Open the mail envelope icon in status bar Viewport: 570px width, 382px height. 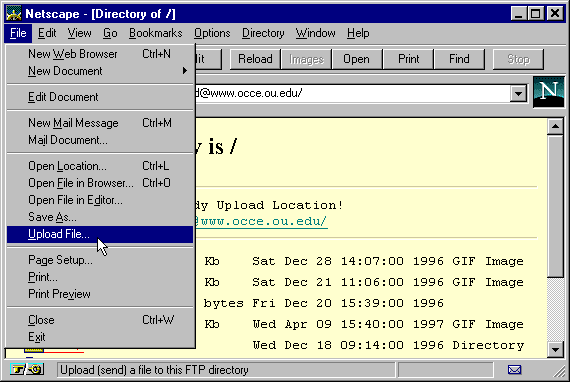coord(514,370)
